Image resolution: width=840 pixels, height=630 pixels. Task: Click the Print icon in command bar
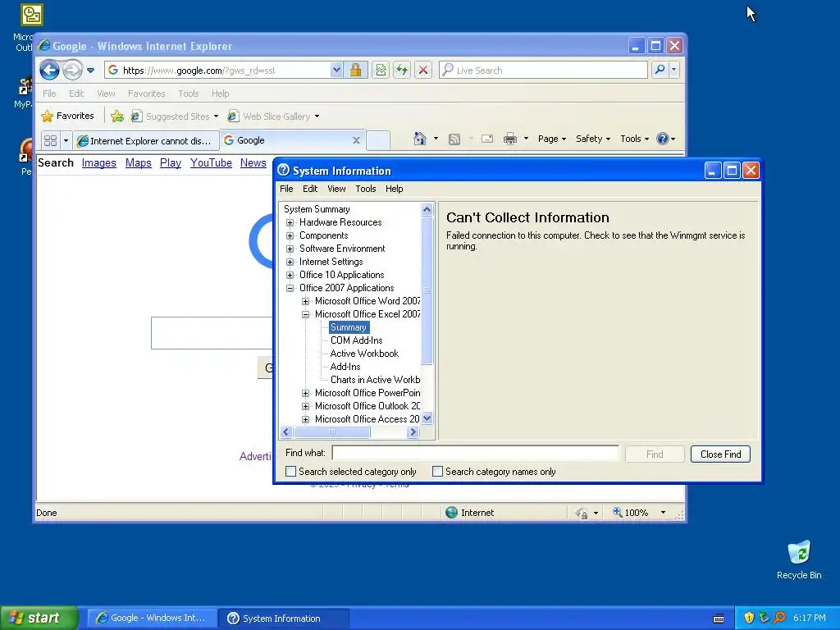510,139
